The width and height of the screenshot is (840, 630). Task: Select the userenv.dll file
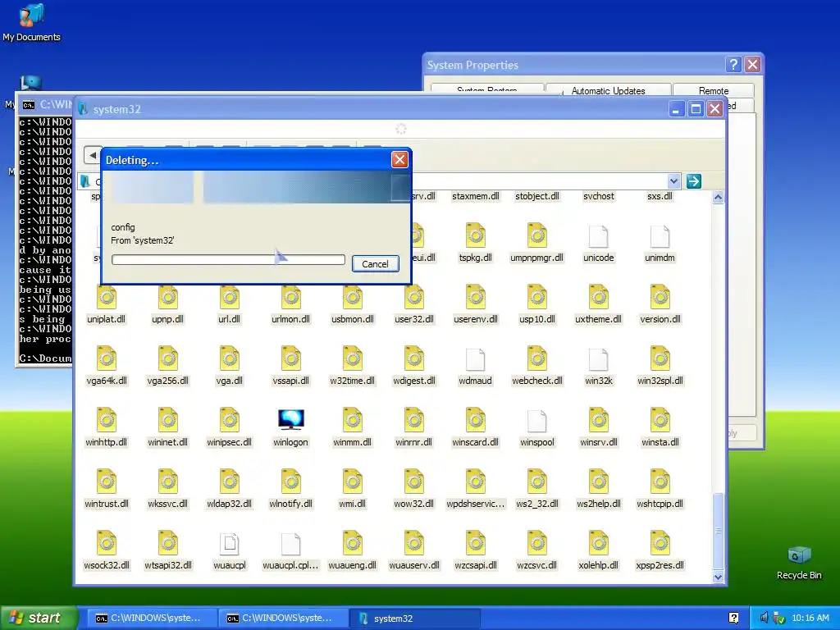[x=476, y=297]
